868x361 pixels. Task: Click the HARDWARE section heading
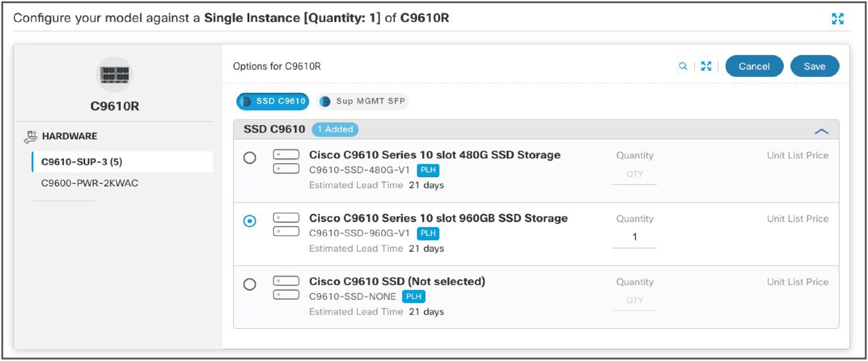(x=69, y=136)
